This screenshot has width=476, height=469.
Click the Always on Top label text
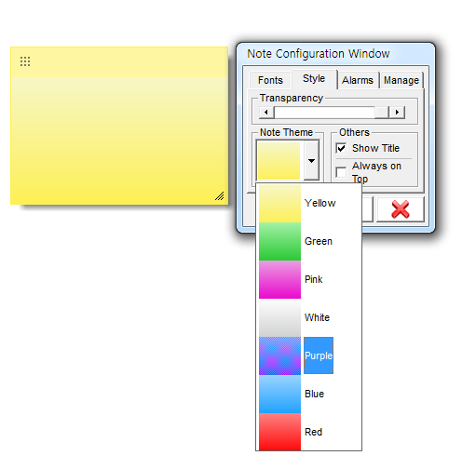point(376,172)
